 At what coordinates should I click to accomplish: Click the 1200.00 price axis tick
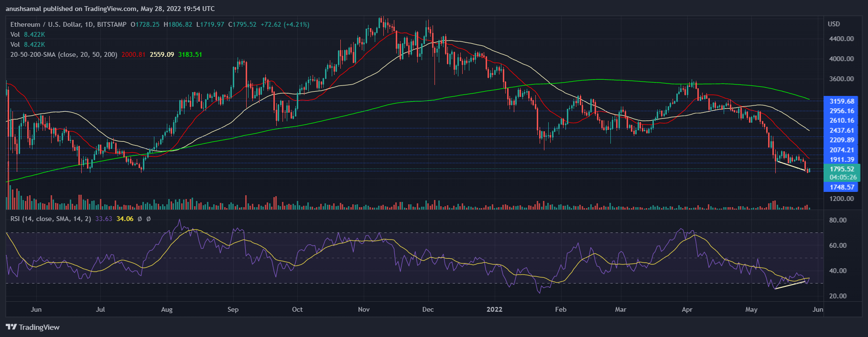point(842,199)
